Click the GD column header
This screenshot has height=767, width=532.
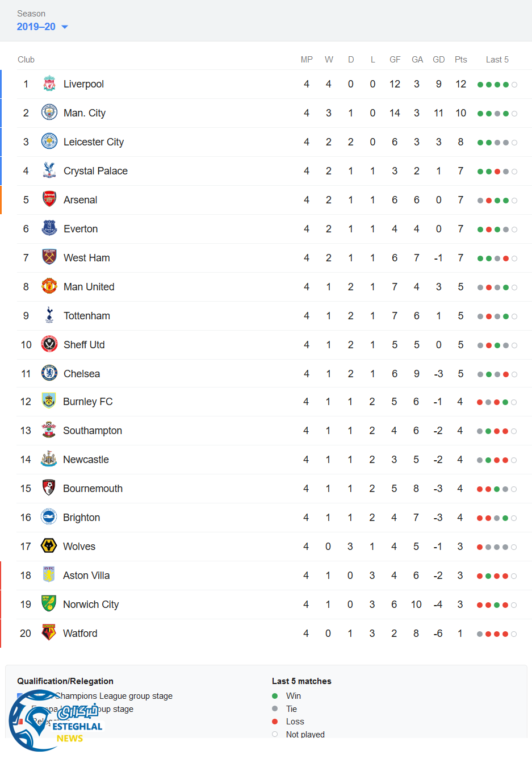coord(438,60)
